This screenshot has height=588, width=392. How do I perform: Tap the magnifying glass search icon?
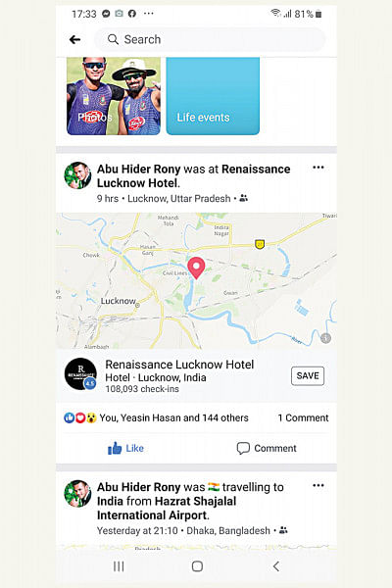coord(113,39)
